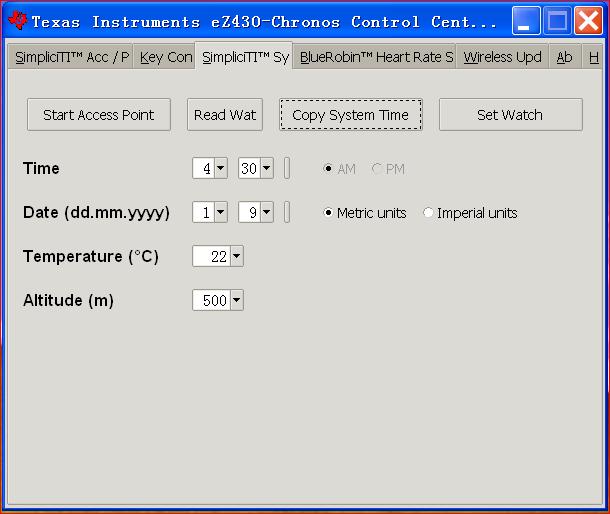This screenshot has height=514, width=610.
Task: Open the Date month dropdown showing 9
Action: click(266, 212)
